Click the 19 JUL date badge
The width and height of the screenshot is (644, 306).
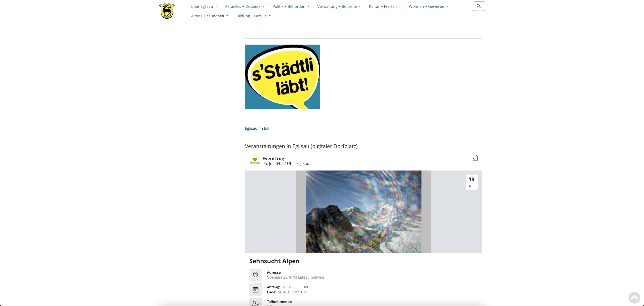point(472,182)
